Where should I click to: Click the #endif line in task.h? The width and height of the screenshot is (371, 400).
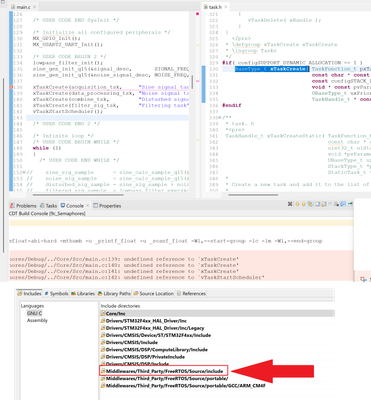[x=232, y=105]
